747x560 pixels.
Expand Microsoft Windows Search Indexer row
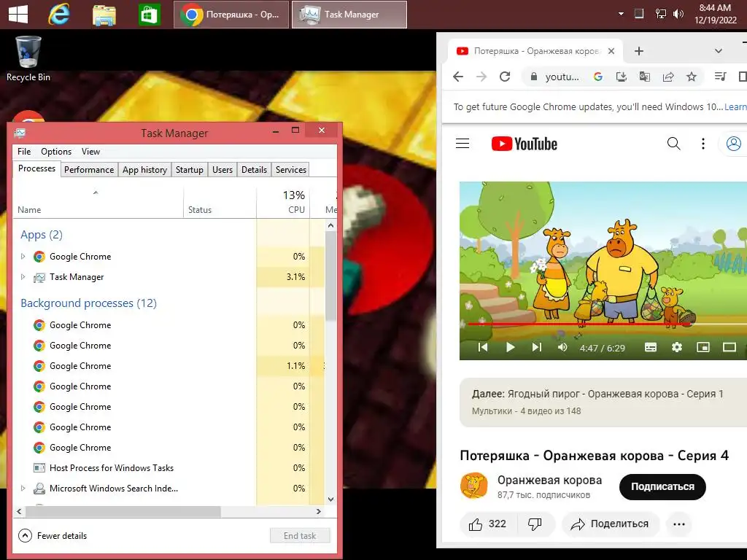pyautogui.click(x=23, y=489)
